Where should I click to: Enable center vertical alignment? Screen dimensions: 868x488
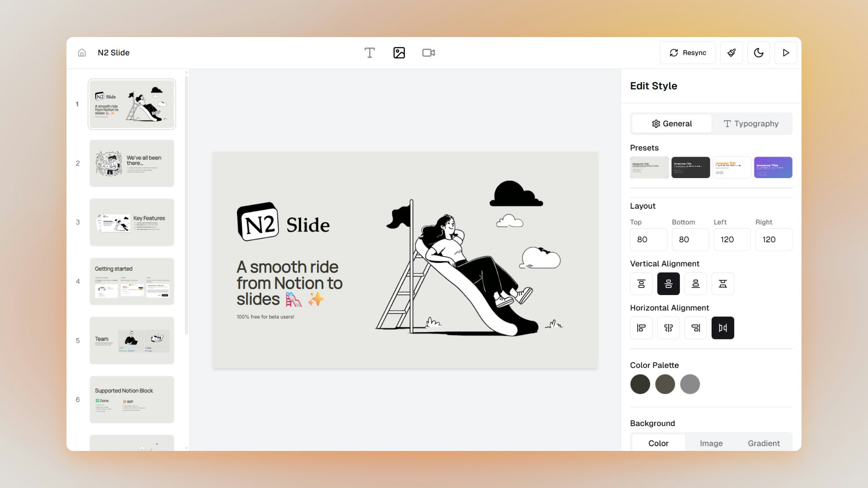coord(669,283)
